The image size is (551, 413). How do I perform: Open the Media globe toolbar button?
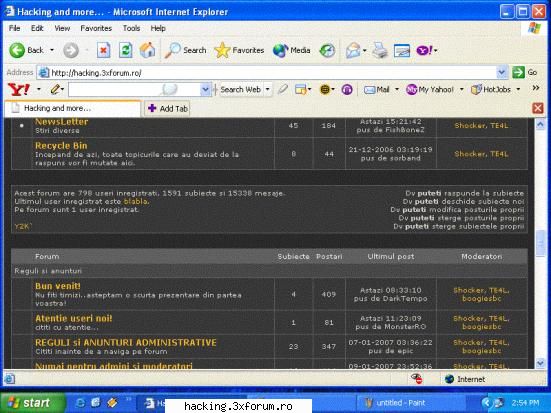coord(292,50)
